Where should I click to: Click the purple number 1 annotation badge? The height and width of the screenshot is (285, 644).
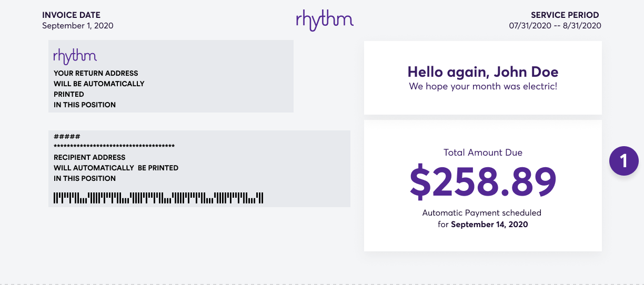coord(623,160)
